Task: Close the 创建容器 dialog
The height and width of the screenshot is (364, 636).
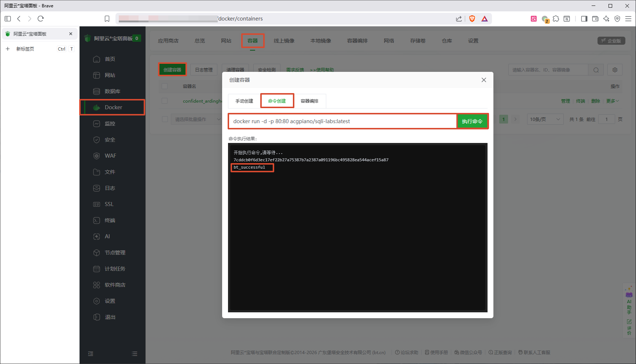Action: (x=484, y=80)
